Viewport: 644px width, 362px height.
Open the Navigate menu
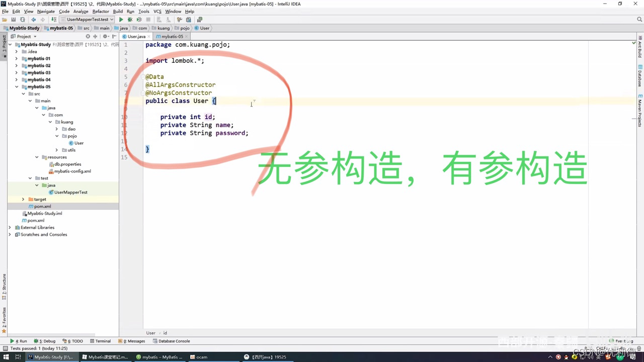tap(46, 11)
